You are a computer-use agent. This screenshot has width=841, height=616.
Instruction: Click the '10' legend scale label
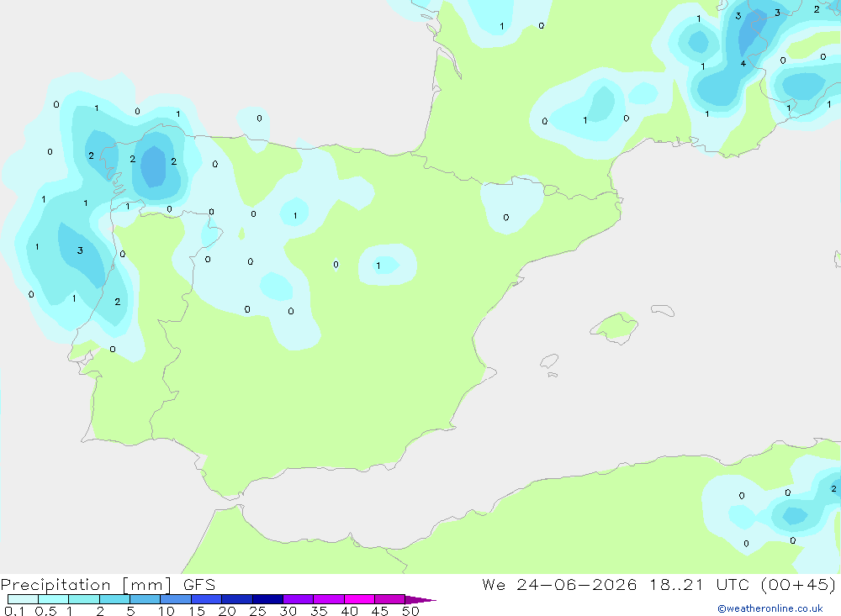tap(167, 611)
